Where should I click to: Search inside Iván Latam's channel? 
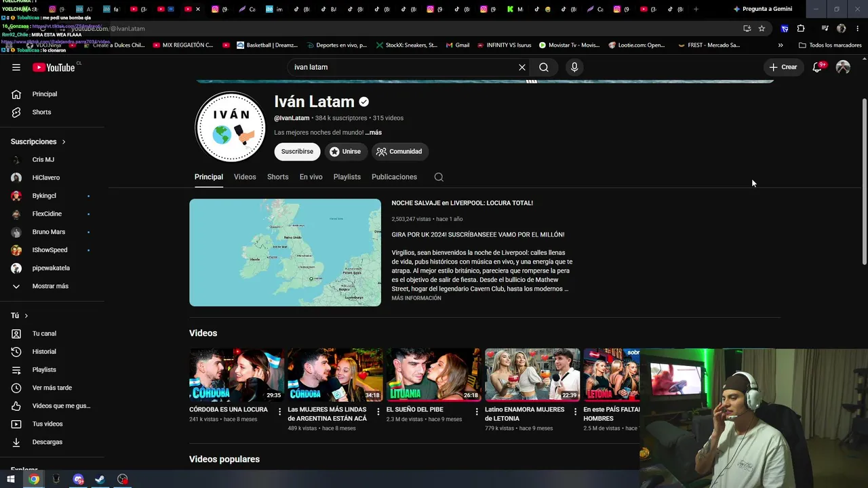[439, 177]
